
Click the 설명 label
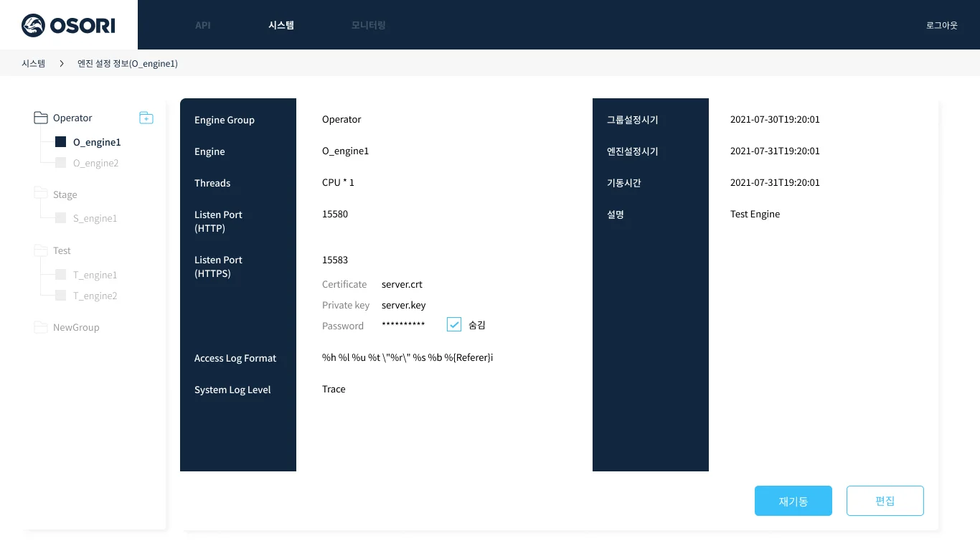click(616, 215)
